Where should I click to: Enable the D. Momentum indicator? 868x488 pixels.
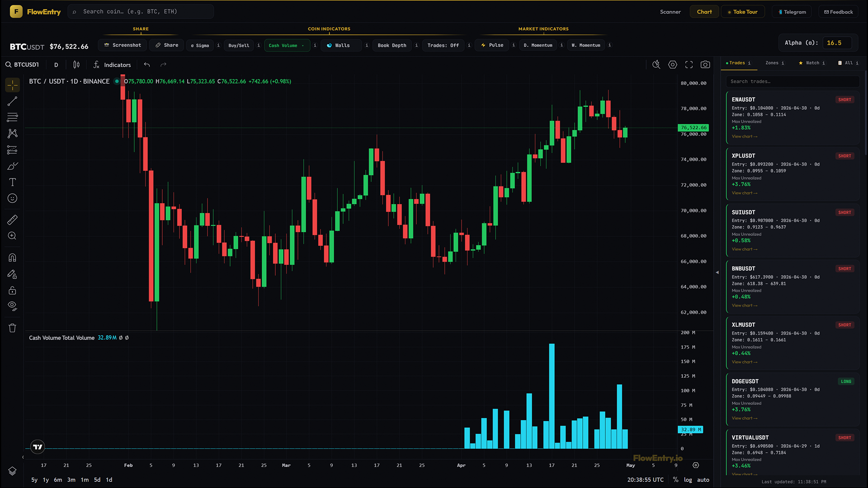coord(538,45)
